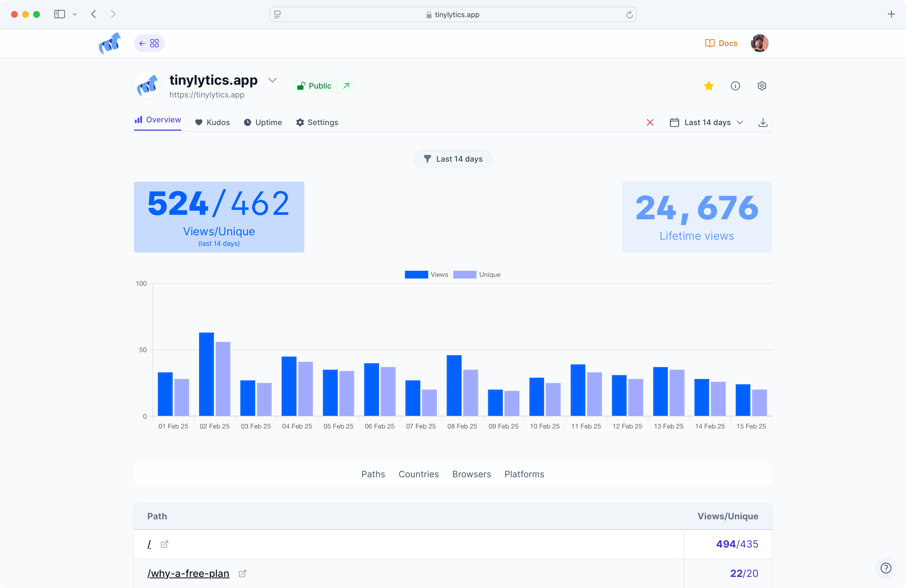Open the Last 14 days date dropdown

(x=707, y=123)
